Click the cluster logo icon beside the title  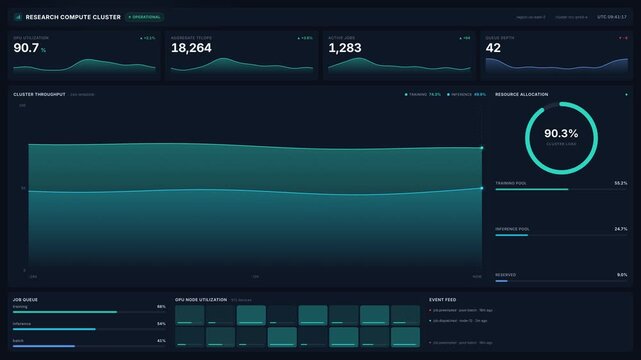point(18,17)
